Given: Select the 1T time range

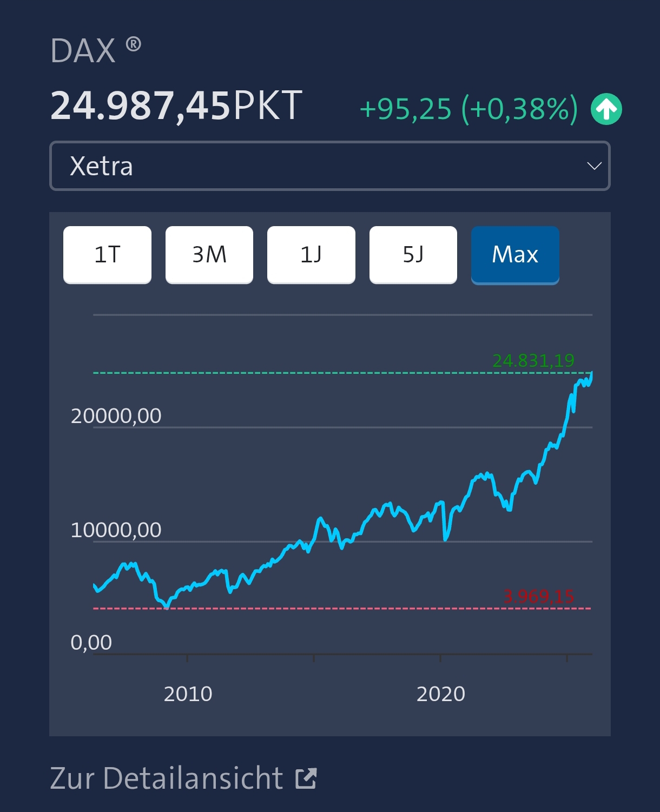Looking at the screenshot, I should pyautogui.click(x=107, y=254).
